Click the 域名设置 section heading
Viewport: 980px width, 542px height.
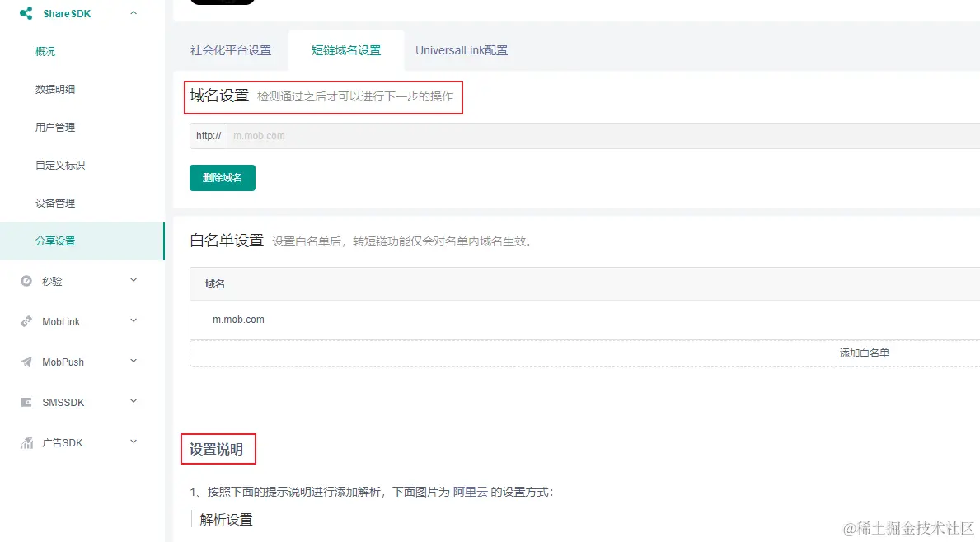219,96
